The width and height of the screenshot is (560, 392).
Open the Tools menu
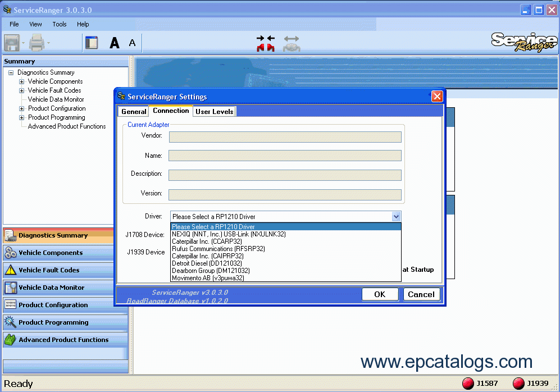click(x=60, y=24)
